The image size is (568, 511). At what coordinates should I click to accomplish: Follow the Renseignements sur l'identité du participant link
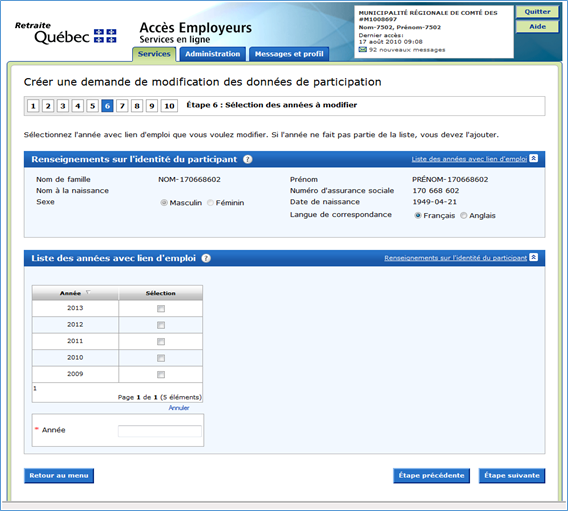pos(455,258)
